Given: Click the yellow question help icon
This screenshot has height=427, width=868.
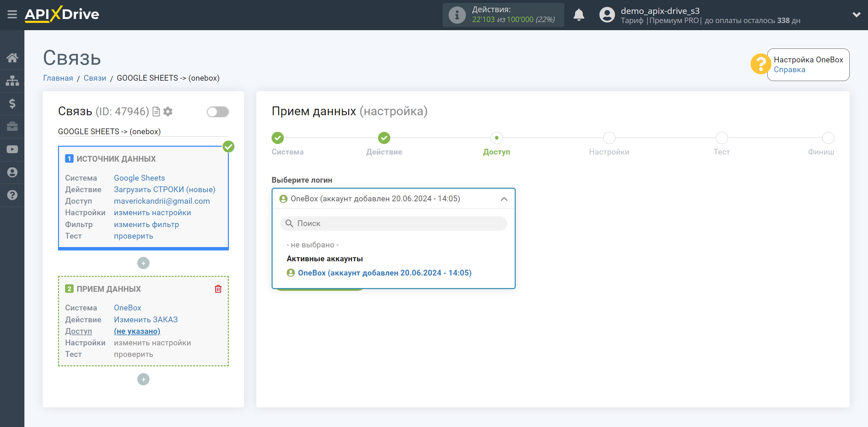Looking at the screenshot, I should tap(761, 64).
